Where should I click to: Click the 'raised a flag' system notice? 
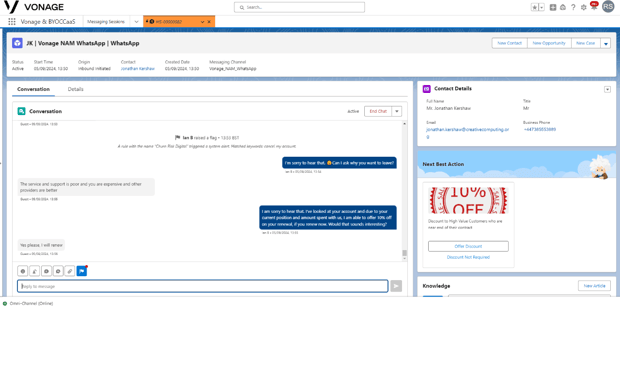[207, 138]
